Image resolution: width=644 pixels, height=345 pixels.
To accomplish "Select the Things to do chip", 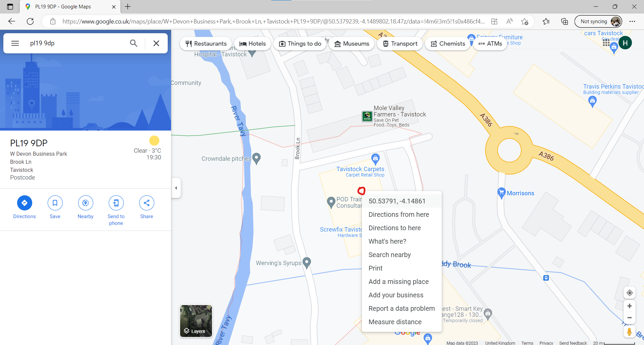I will (300, 44).
